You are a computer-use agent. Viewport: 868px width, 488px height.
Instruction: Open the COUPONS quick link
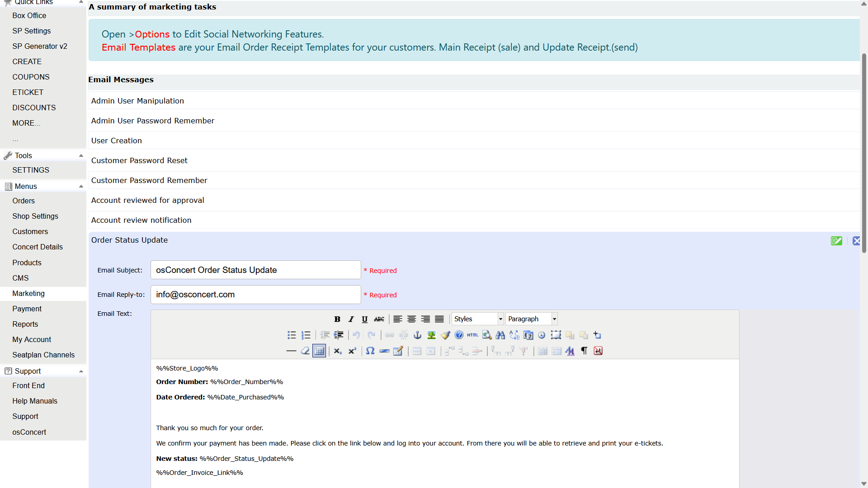tap(31, 77)
